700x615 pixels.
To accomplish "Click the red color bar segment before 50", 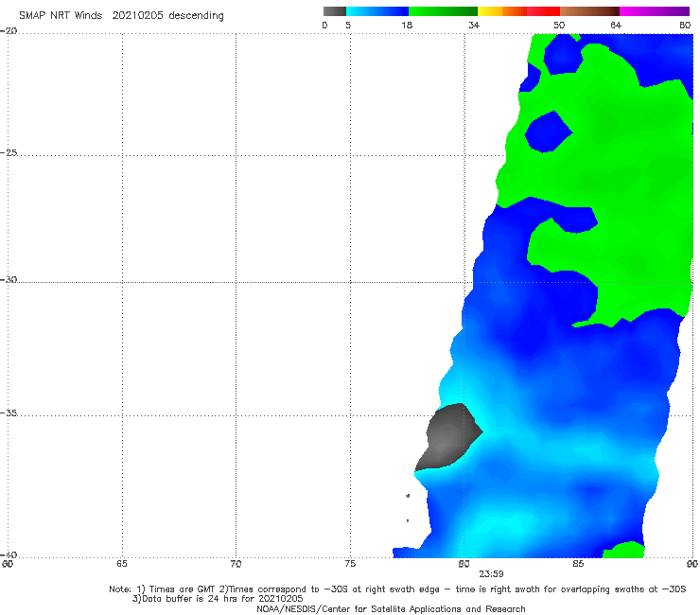I will click(x=543, y=11).
